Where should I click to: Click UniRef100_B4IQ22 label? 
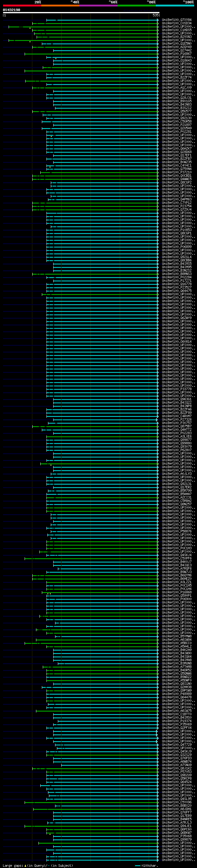177,403
